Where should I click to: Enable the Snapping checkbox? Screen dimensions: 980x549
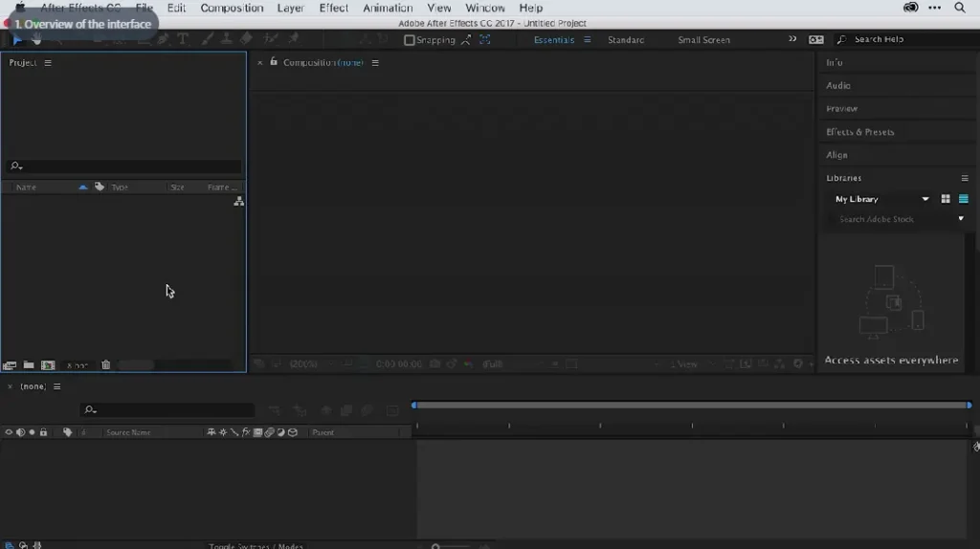point(410,40)
